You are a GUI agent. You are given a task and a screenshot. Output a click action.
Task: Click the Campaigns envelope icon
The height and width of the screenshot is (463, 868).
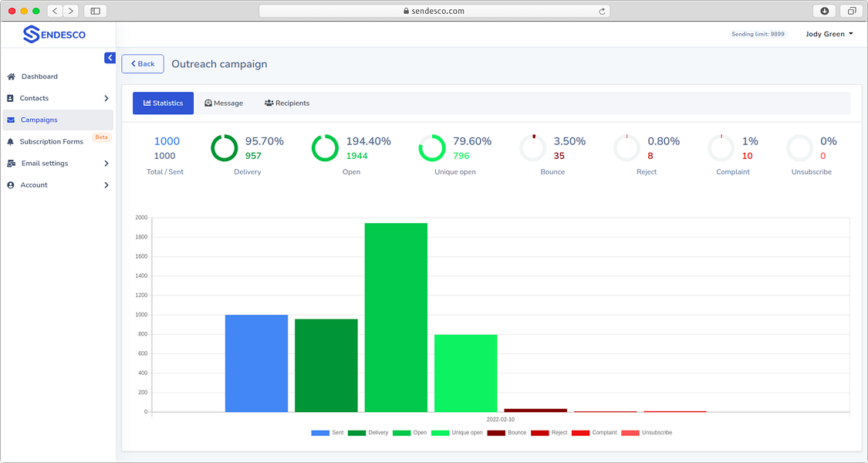(x=11, y=120)
